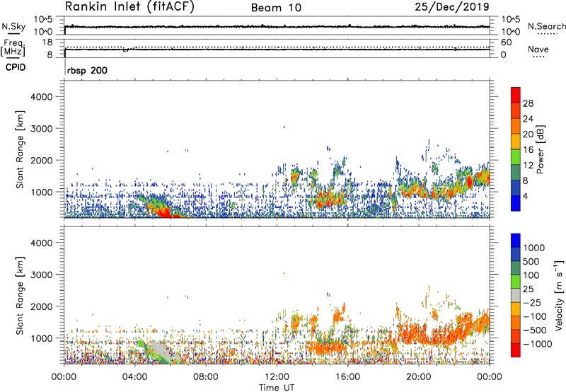Screen dimensions: 566x392
Task: Click the 'Time UT' axis label
Action: point(277,388)
